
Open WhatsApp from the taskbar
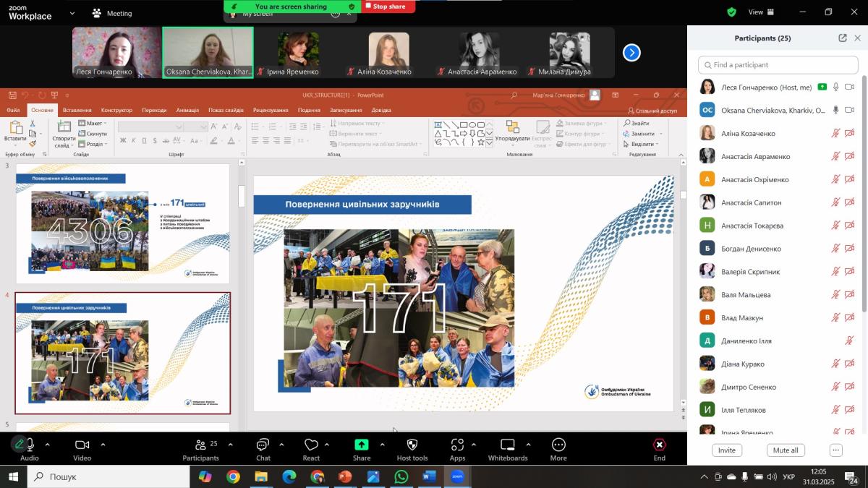401,476
